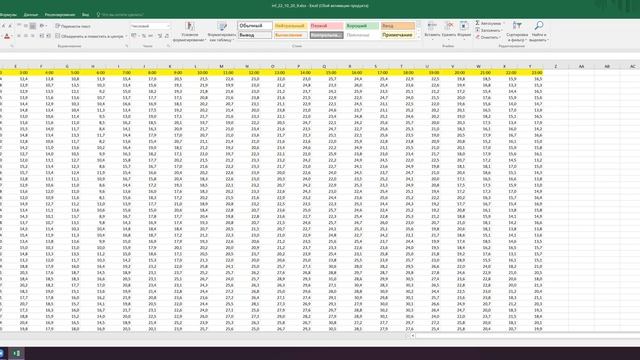
Task: Open Сортировка и фильтр
Action: pos(517,31)
